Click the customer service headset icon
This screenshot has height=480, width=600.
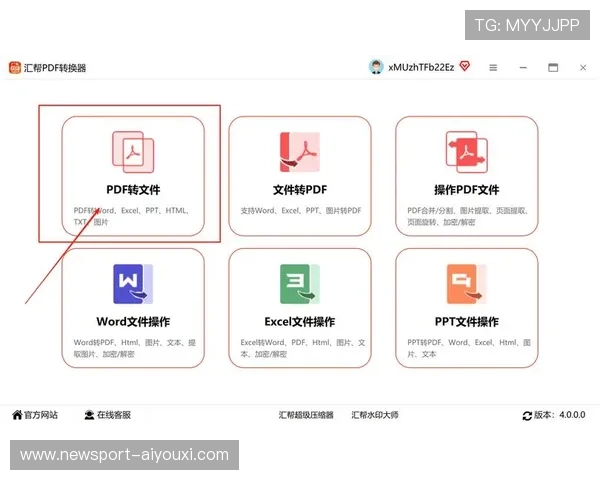[x=89, y=415]
